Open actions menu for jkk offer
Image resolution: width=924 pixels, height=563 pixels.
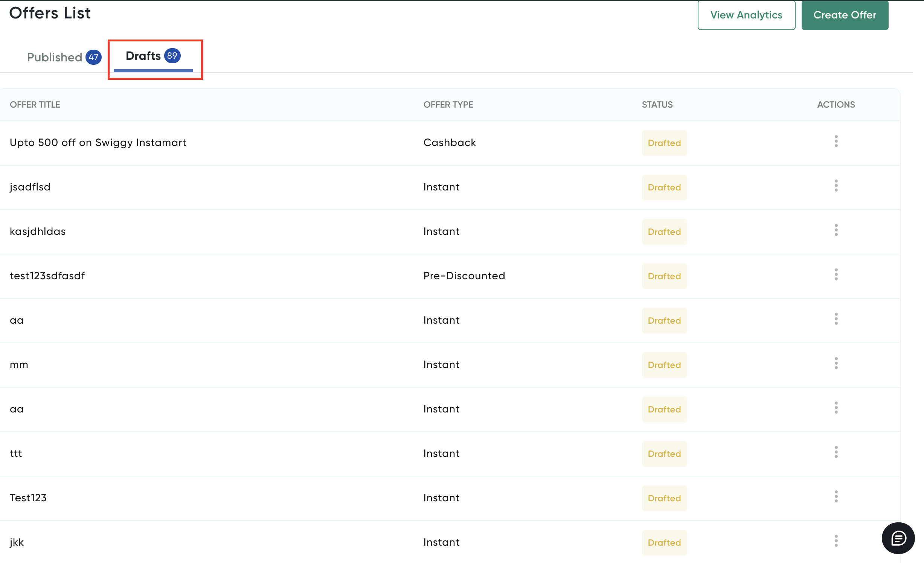point(836,541)
